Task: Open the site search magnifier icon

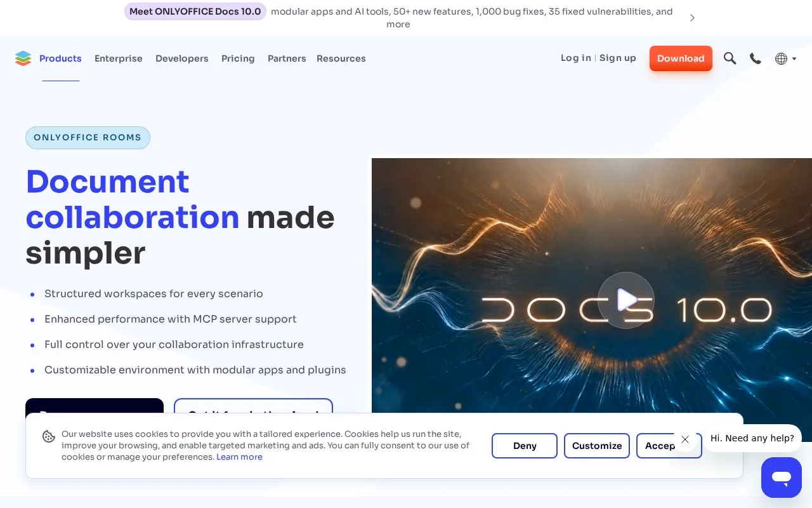Action: tap(730, 58)
